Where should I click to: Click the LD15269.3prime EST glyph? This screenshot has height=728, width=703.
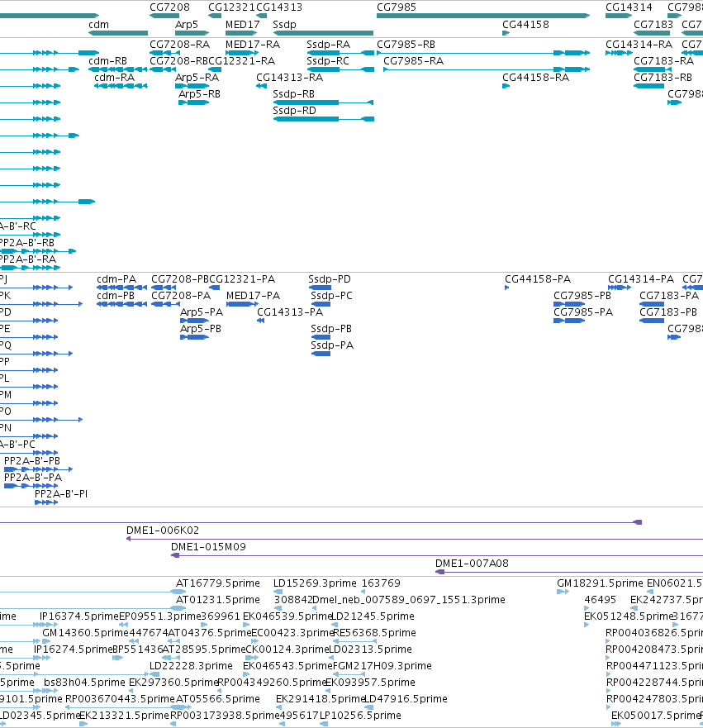tap(278, 592)
